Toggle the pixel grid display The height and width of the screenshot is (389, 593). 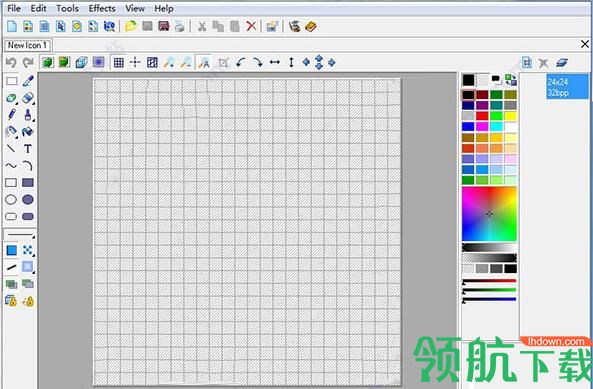coord(119,62)
